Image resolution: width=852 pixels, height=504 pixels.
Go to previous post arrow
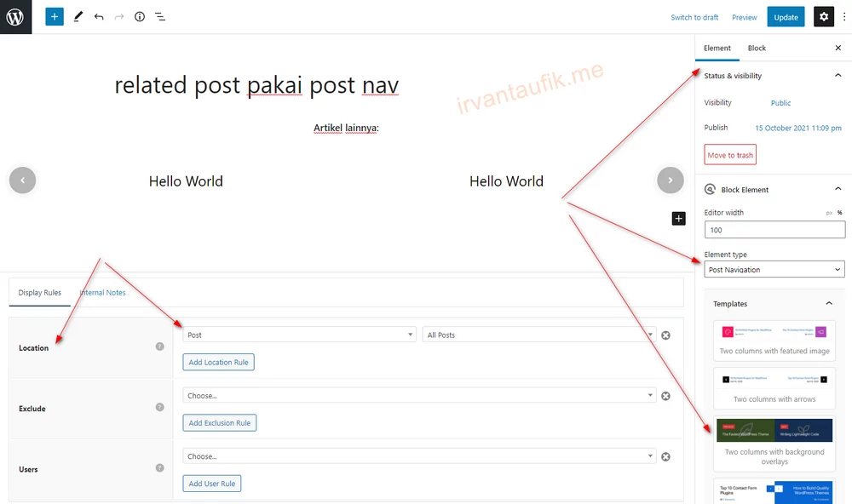click(22, 180)
